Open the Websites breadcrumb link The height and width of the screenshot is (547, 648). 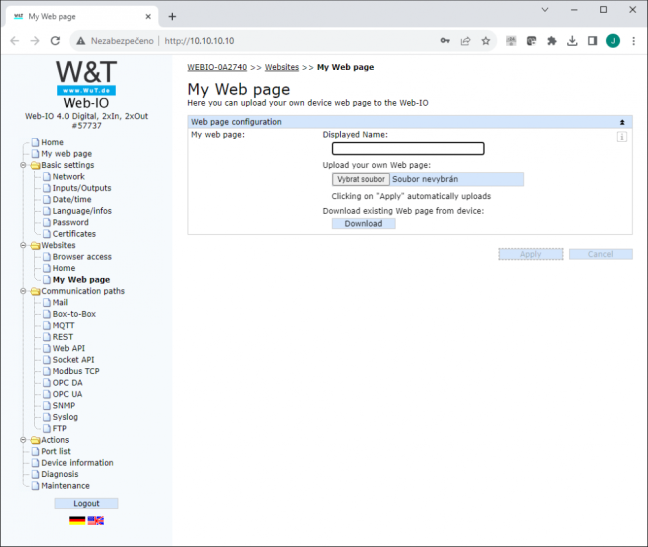coord(282,67)
